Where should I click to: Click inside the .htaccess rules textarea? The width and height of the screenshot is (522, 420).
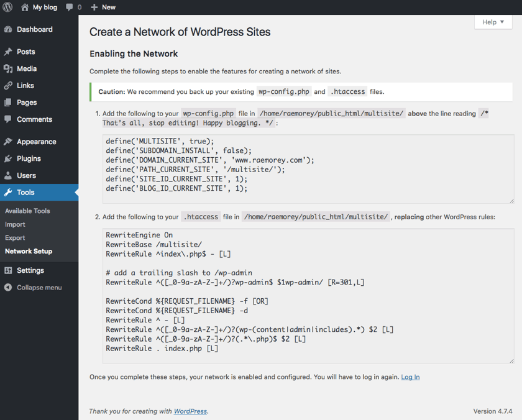point(308,296)
